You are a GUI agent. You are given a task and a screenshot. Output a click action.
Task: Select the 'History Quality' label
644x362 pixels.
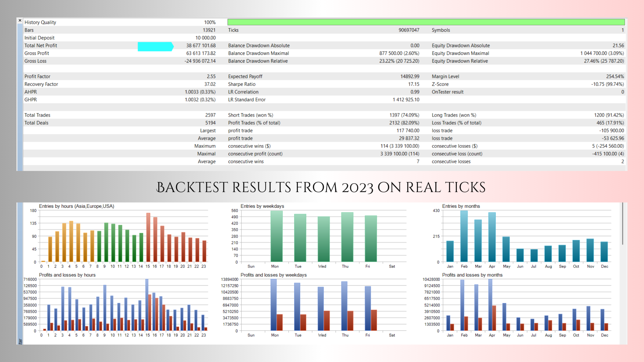40,22
